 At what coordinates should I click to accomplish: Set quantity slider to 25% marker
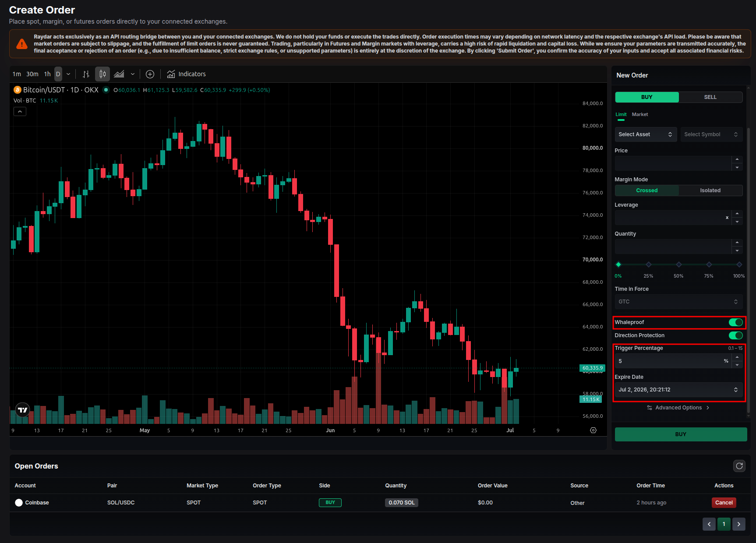click(649, 264)
